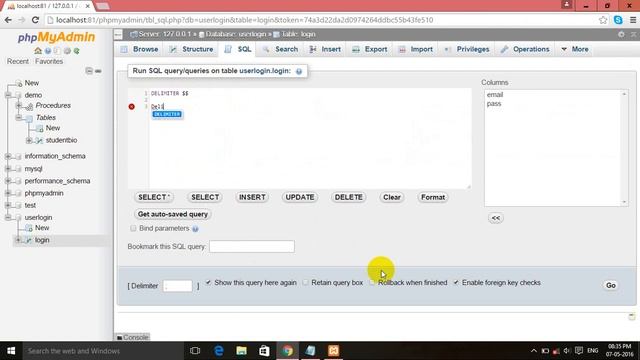Reload the page in Chrome

35,20
